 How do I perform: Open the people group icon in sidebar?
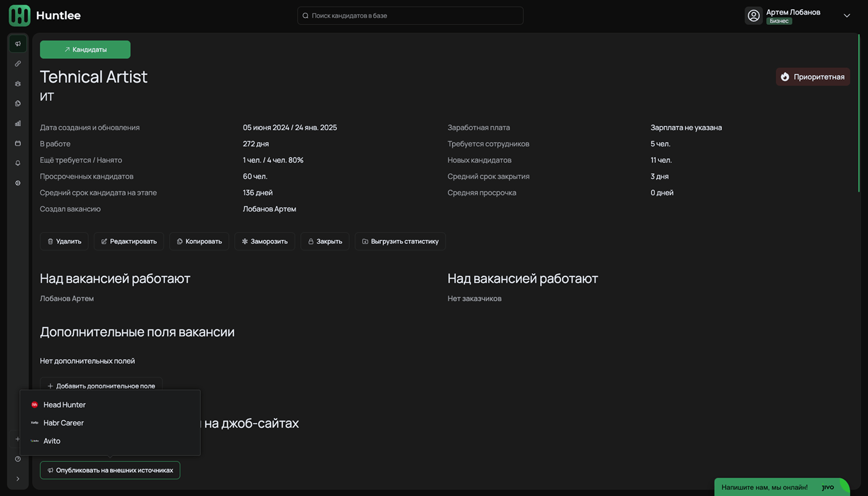click(18, 84)
